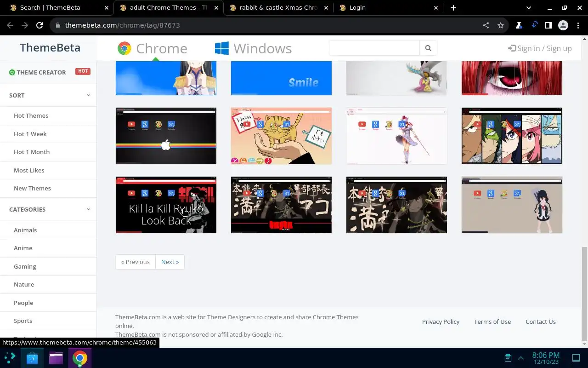
Task: Reload the page with the refresh icon
Action: tap(40, 25)
